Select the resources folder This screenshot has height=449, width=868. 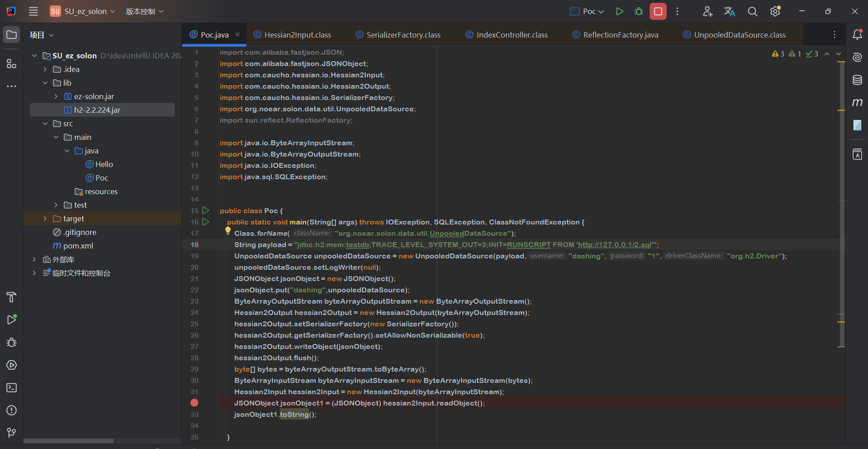click(x=96, y=191)
